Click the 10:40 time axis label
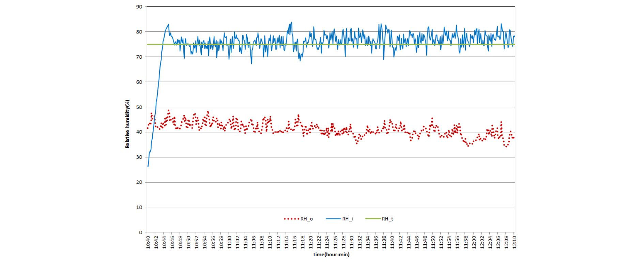644x274 pixels. (148, 242)
